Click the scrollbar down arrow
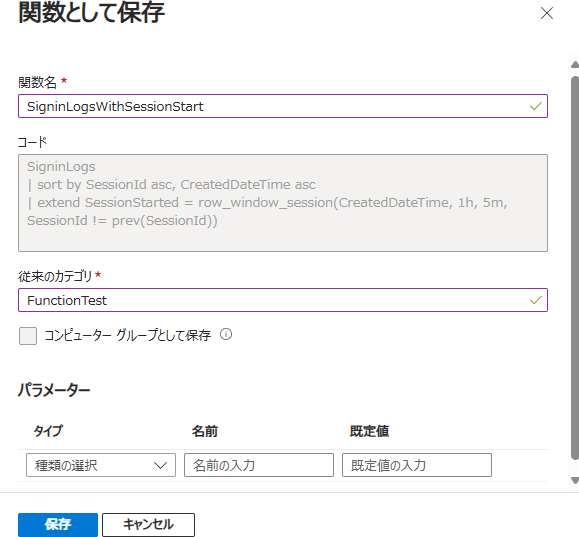Viewport: 579px width, 537px height. click(575, 480)
